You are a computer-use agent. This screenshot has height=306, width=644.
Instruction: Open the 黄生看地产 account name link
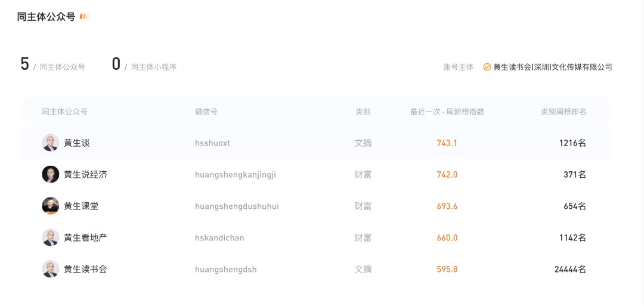click(85, 238)
